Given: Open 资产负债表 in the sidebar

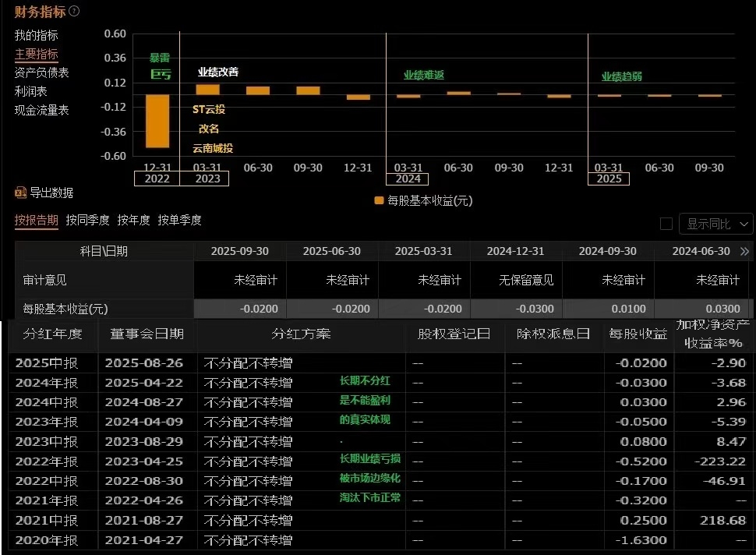Looking at the screenshot, I should click(x=41, y=72).
